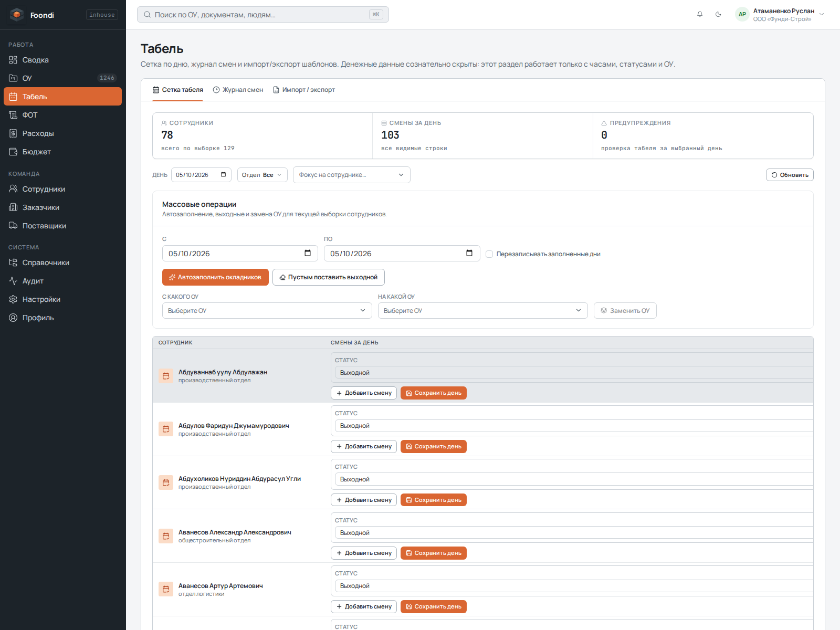Focus the global search field
This screenshot has width=840, height=630.
coord(263,15)
